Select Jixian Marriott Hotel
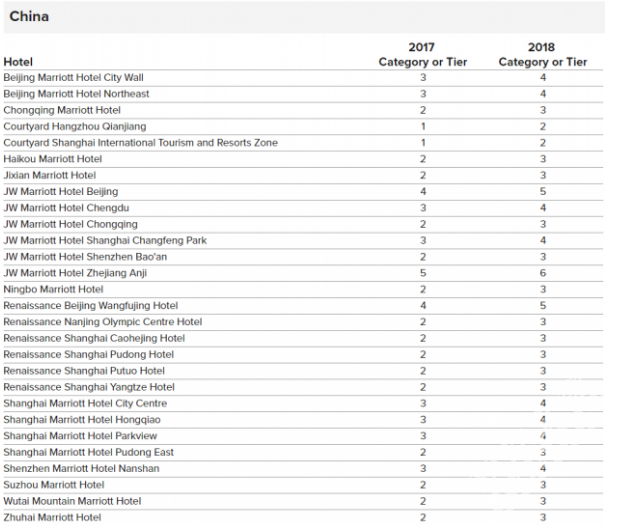This screenshot has width=622, height=525. pos(50,175)
